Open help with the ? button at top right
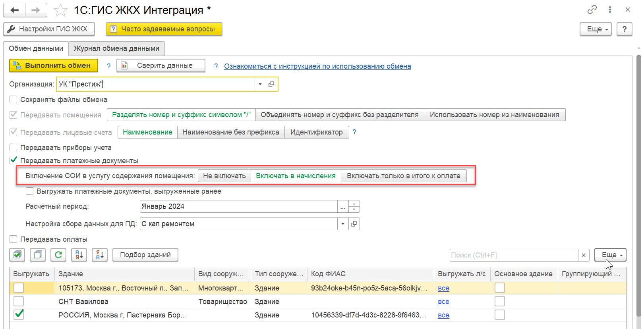The width and height of the screenshot is (644, 329). pos(624,29)
